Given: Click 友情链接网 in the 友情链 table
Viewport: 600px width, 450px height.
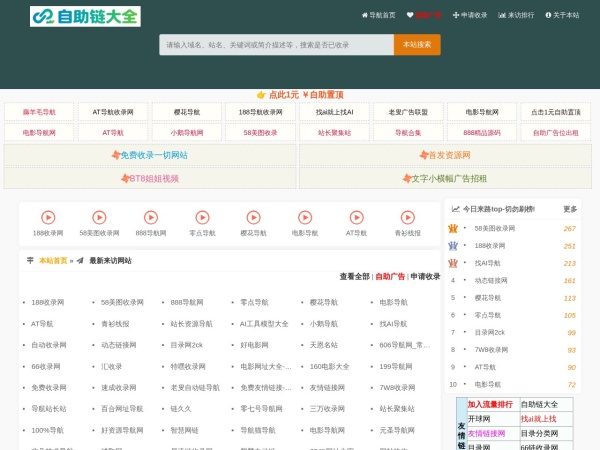Looking at the screenshot, I should pos(486,434).
